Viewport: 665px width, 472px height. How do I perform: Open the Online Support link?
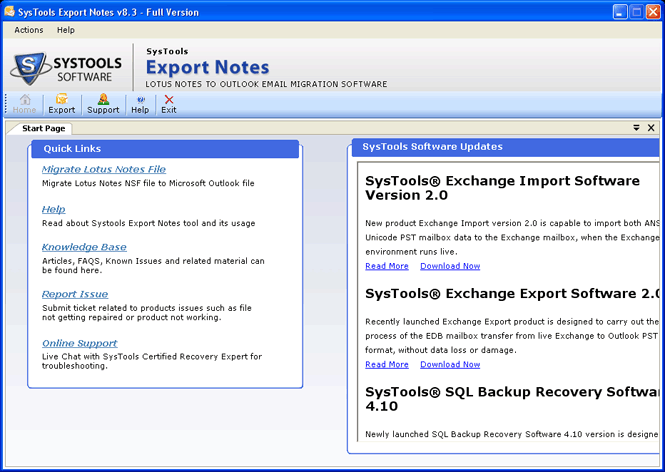(80, 343)
